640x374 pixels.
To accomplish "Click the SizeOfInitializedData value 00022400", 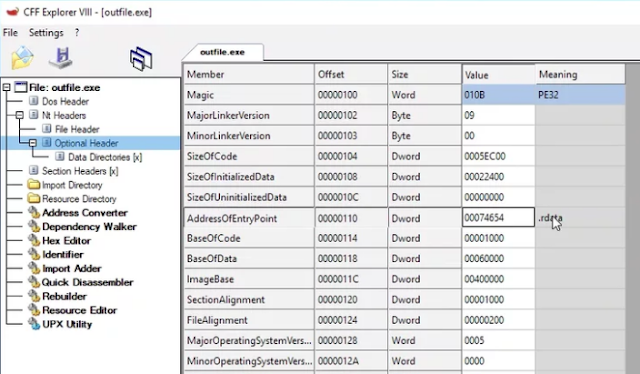I will 498,177.
